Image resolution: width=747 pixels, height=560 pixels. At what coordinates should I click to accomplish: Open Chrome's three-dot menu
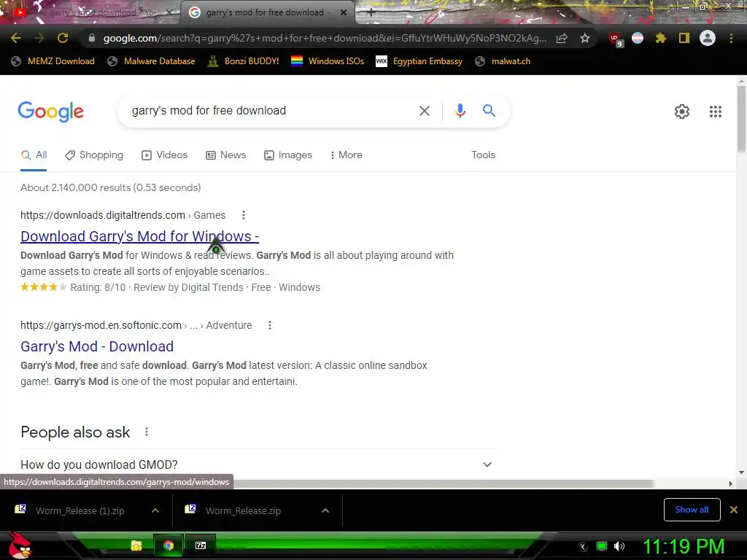(x=731, y=38)
